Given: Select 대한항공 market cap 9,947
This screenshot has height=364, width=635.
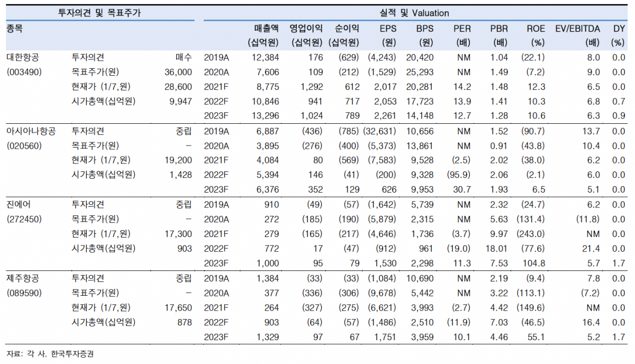Looking at the screenshot, I should pos(183,101).
